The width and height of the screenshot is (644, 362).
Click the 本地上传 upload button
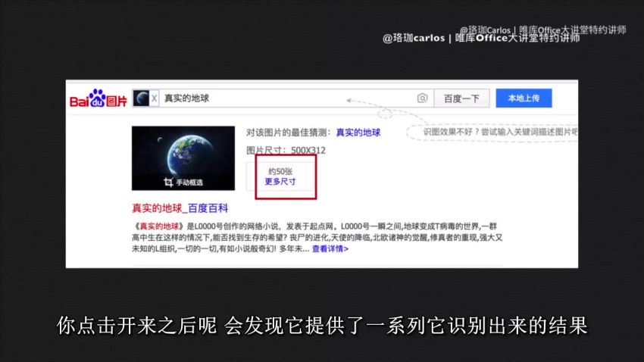tap(524, 98)
